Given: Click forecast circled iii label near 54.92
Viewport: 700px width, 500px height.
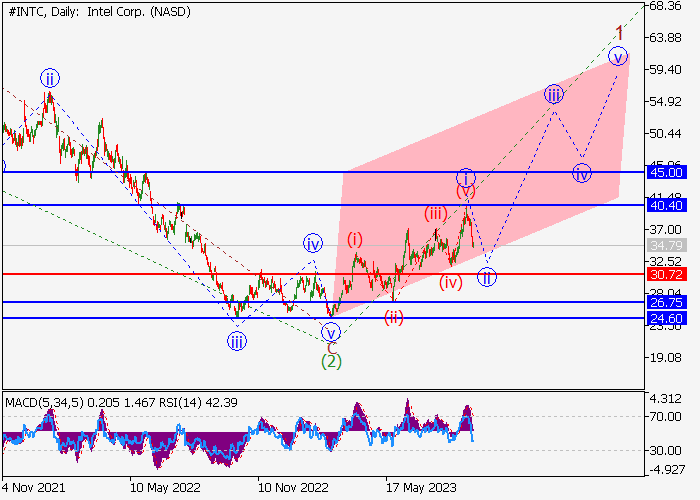Looking at the screenshot, I should pos(554,94).
